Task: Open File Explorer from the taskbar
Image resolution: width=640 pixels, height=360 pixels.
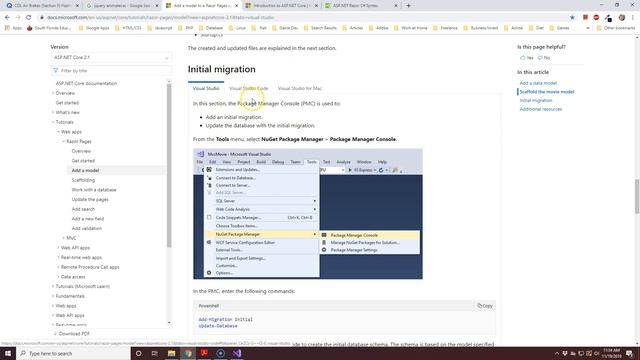Action: pos(171,353)
